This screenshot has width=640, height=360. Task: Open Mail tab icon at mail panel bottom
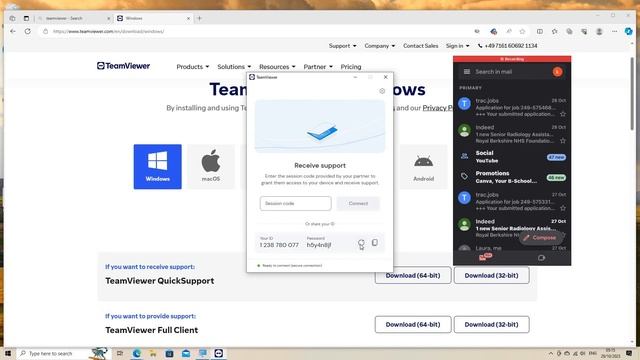pos(484,257)
